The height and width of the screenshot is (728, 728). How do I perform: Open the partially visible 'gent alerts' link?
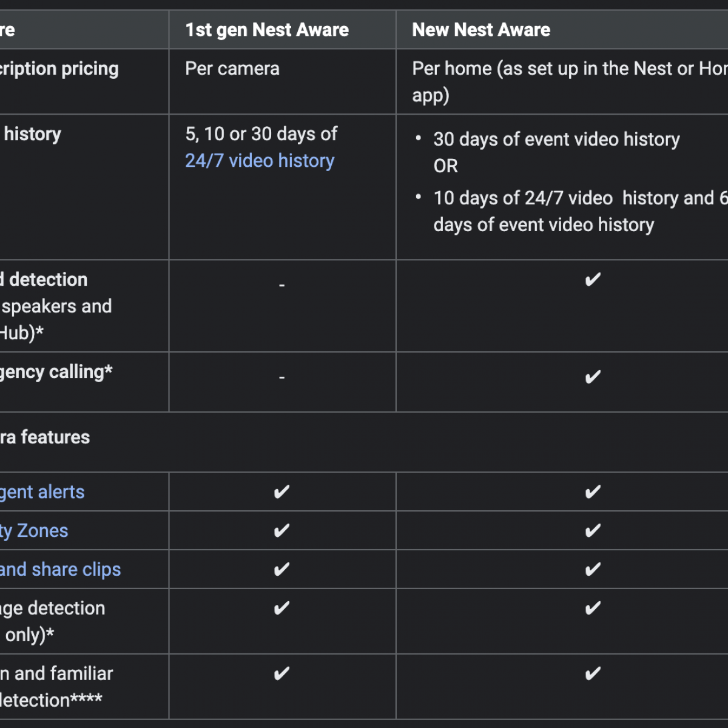[42, 492]
